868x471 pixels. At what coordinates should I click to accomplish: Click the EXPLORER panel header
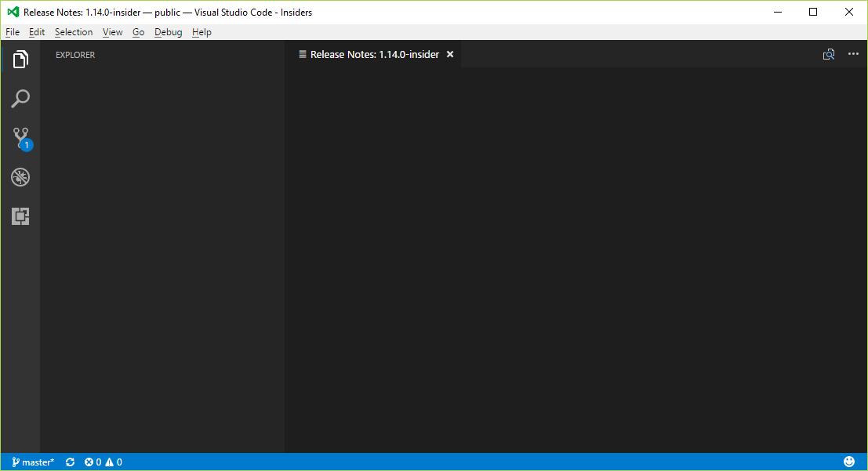(74, 55)
